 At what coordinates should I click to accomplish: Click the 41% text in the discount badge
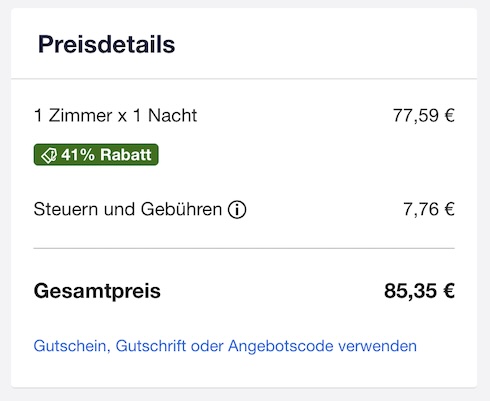point(78,155)
